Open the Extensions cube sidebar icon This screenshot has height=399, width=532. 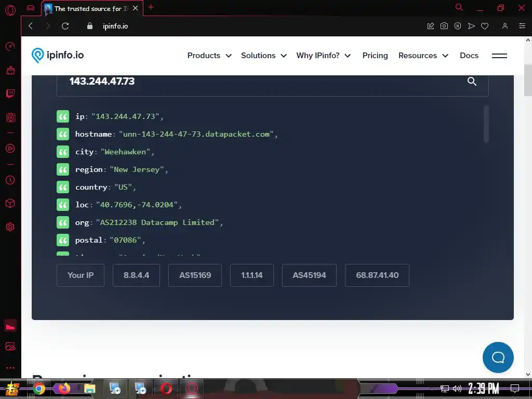coord(10,203)
